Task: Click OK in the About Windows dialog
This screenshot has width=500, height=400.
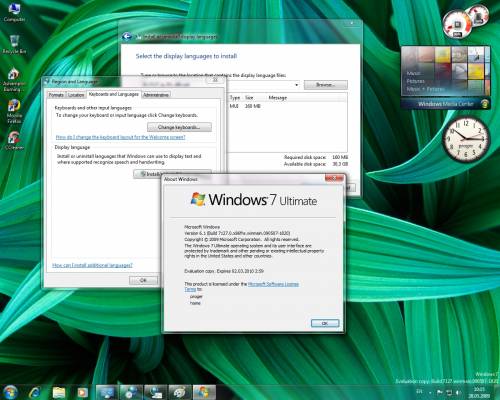Action: (x=325, y=323)
